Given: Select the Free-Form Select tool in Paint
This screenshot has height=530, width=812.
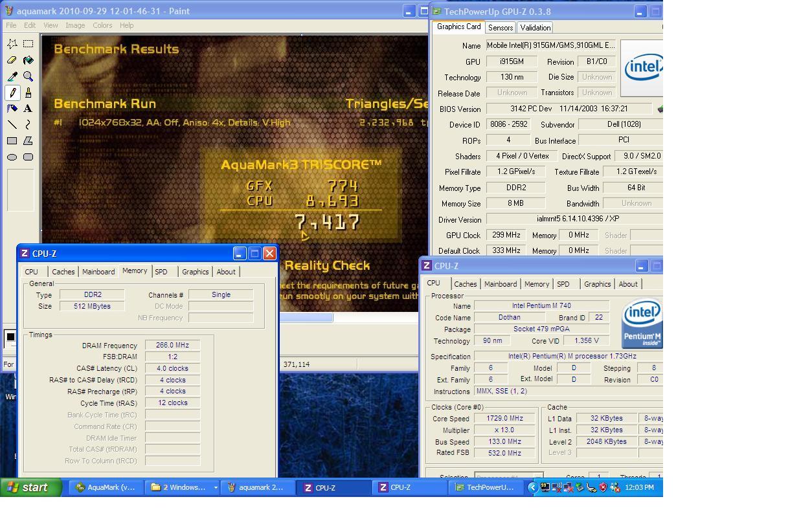Looking at the screenshot, I should coord(12,44).
